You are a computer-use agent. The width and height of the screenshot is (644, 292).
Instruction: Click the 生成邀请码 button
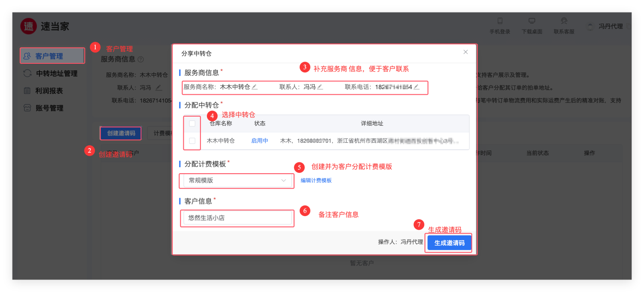click(449, 243)
